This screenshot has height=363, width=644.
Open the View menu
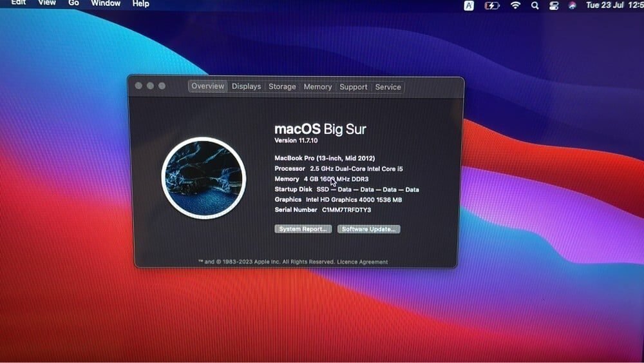click(x=47, y=3)
